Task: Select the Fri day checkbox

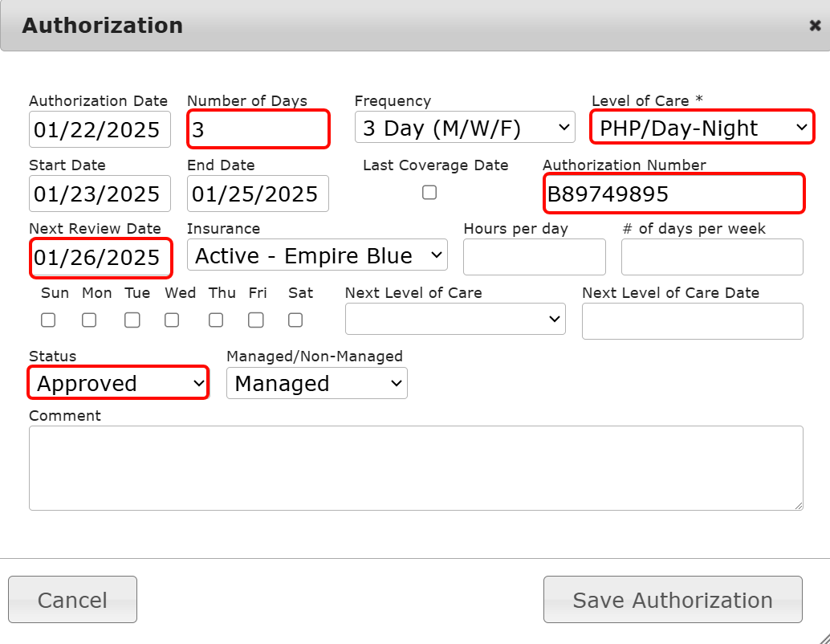Action: click(x=255, y=320)
